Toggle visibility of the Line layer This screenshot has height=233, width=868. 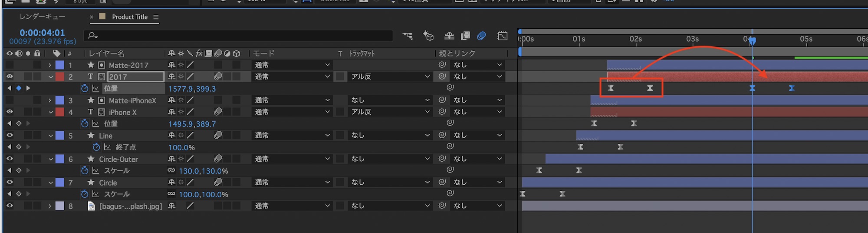pos(10,136)
